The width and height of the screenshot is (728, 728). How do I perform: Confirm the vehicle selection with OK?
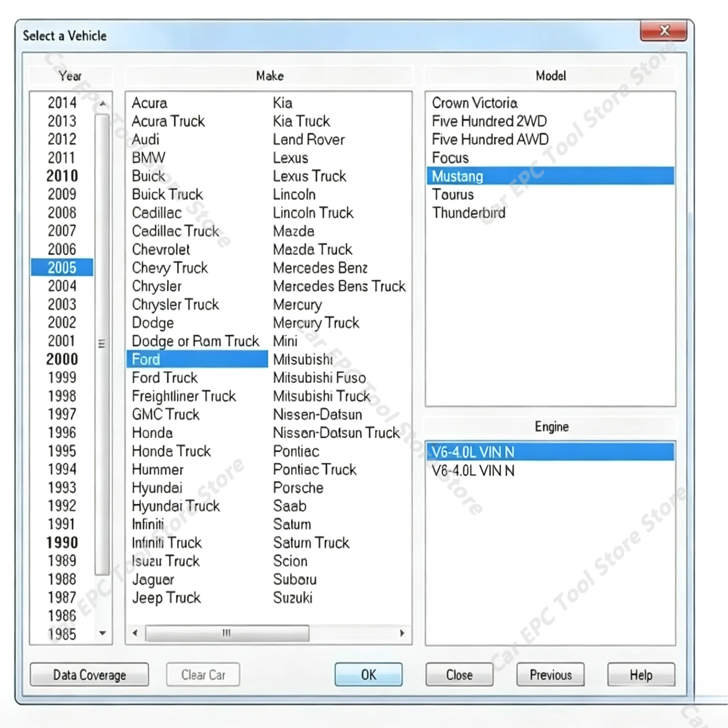(369, 674)
